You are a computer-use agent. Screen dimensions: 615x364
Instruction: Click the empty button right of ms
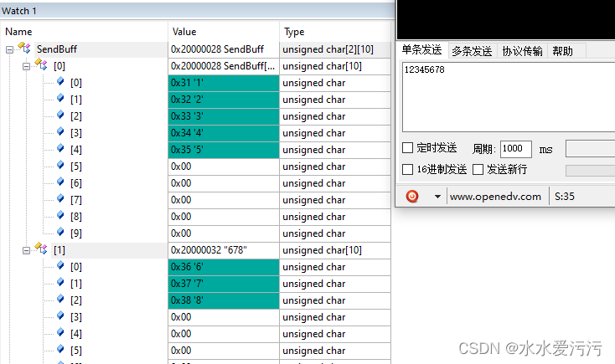click(x=591, y=149)
